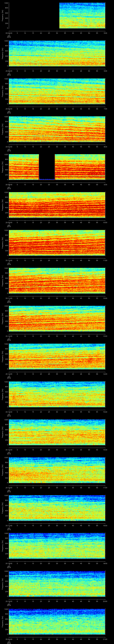Select the spectrogram panel starting at 20:09:00
114x644 pixels.
pos(57,205)
